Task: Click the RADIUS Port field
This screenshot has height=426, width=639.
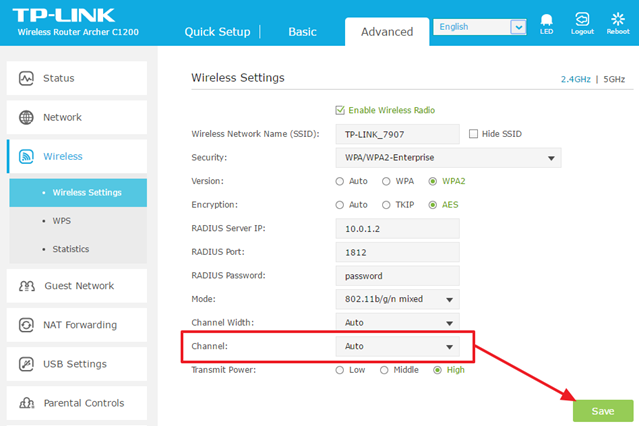Action: click(397, 252)
